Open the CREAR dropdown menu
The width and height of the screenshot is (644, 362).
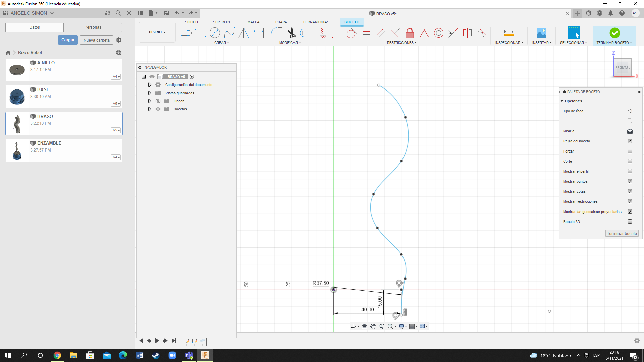pyautogui.click(x=222, y=43)
